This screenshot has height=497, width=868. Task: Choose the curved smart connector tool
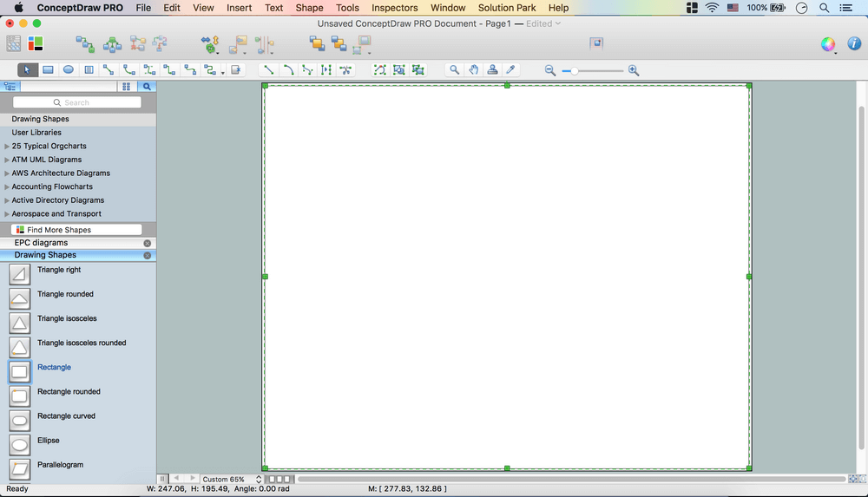tap(190, 69)
